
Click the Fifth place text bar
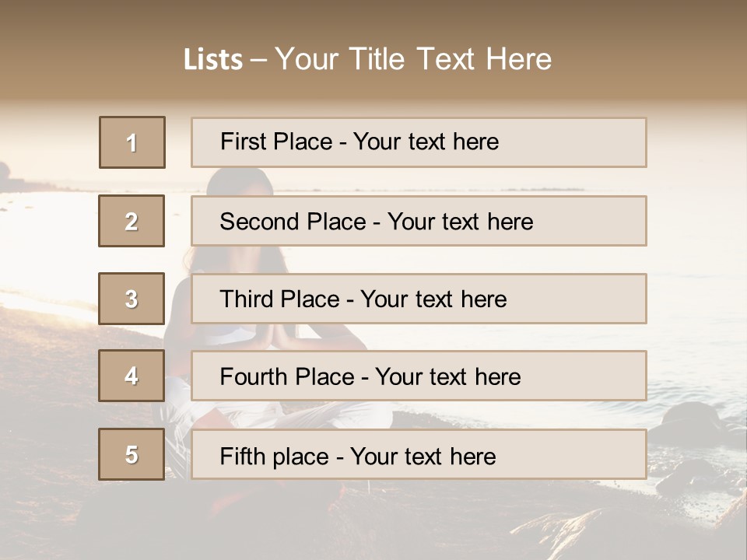coord(419,454)
